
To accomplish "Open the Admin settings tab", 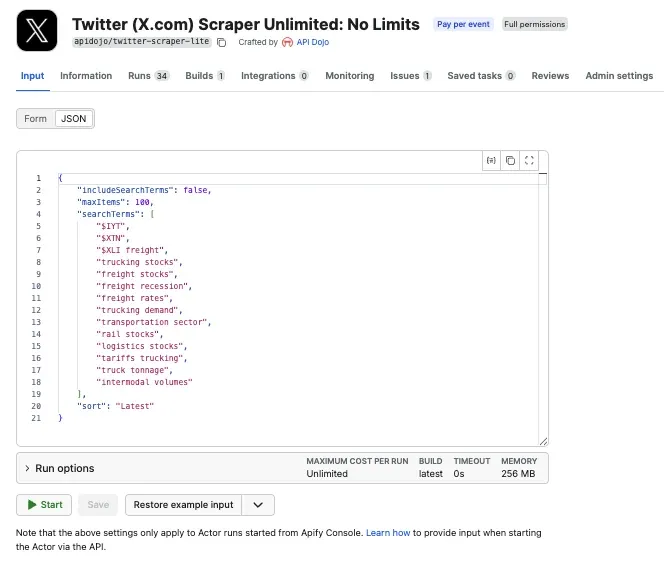I will (619, 76).
